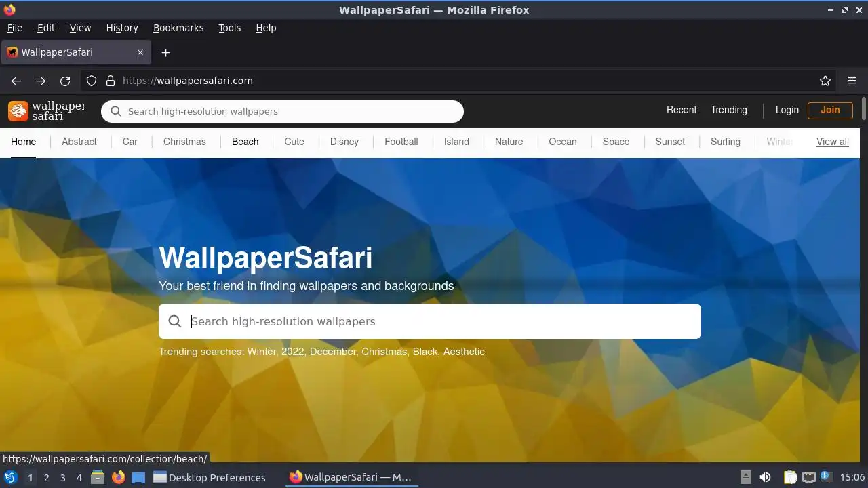Go forward with the browser forward arrow
This screenshot has height=488, width=868.
coord(41,81)
